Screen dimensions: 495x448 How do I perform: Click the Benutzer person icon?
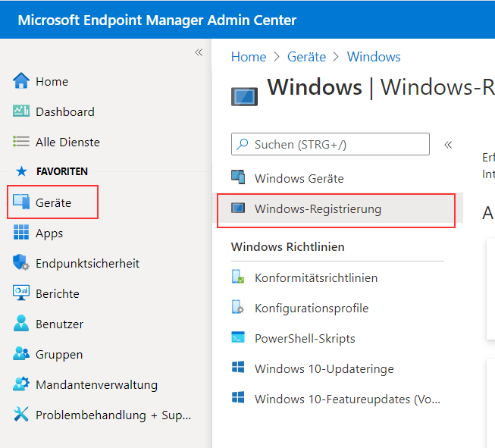(x=21, y=323)
